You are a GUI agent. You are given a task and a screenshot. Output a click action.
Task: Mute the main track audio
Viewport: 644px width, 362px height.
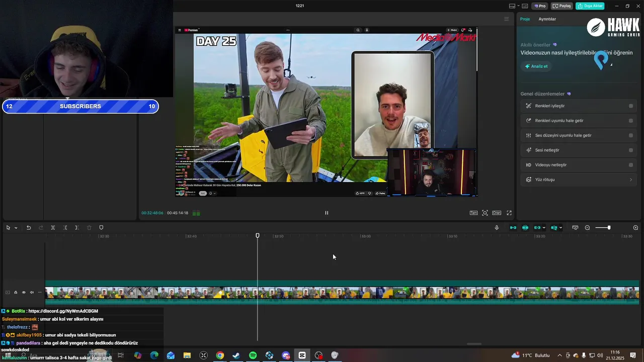pos(32,292)
